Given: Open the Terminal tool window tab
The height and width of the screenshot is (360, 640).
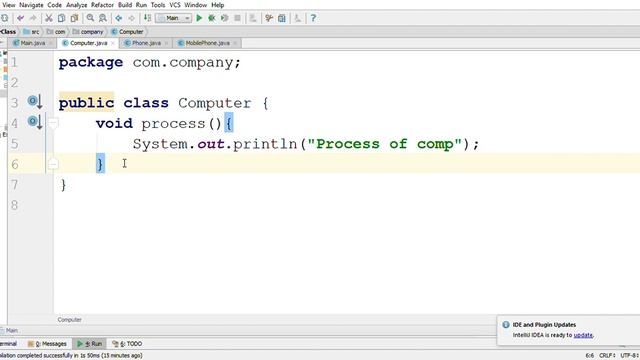Looking at the screenshot, I should click(8, 344).
